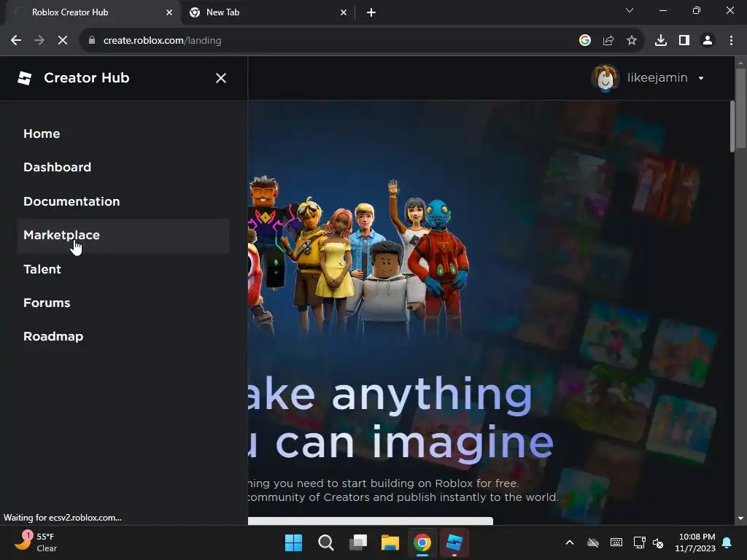Click the Roblox logo in Creator Hub header
Viewport: 747px width, 560px height.
pyautogui.click(x=24, y=78)
